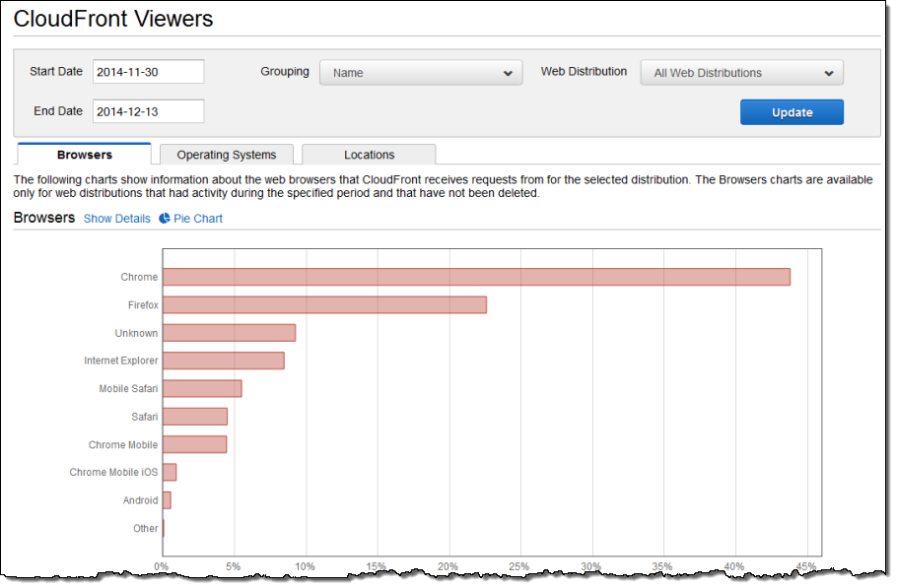Image resolution: width=897 pixels, height=588 pixels.
Task: Click the Firefox axis label
Action: (x=143, y=304)
